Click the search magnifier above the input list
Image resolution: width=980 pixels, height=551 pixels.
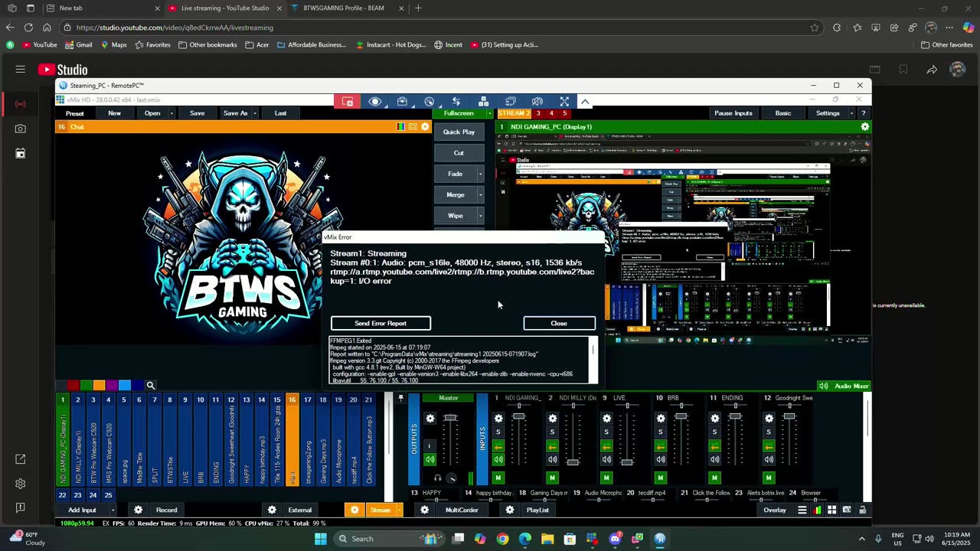151,386
